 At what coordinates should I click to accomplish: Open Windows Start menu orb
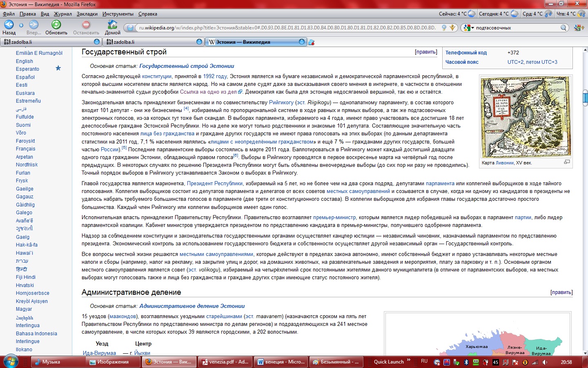(x=11, y=362)
